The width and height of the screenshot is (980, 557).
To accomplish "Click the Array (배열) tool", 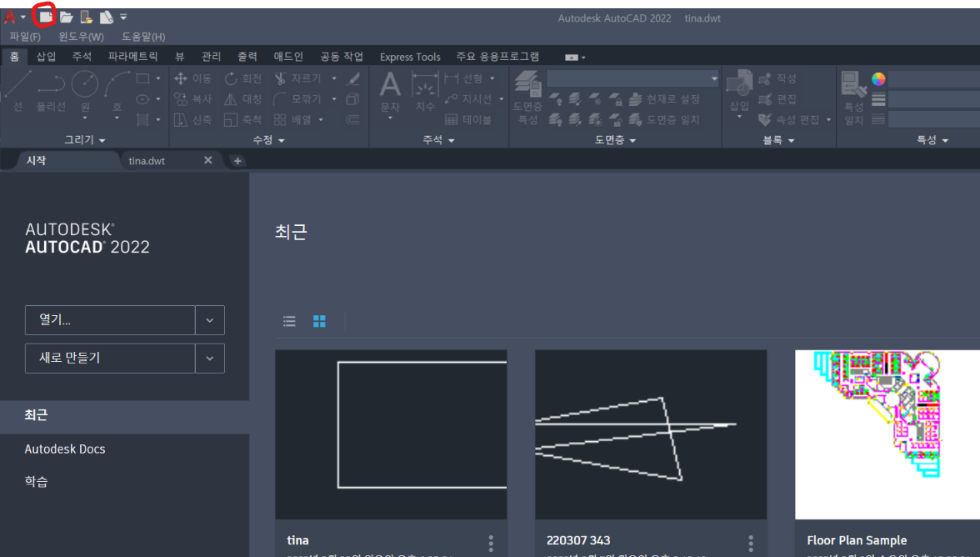I will [293, 119].
